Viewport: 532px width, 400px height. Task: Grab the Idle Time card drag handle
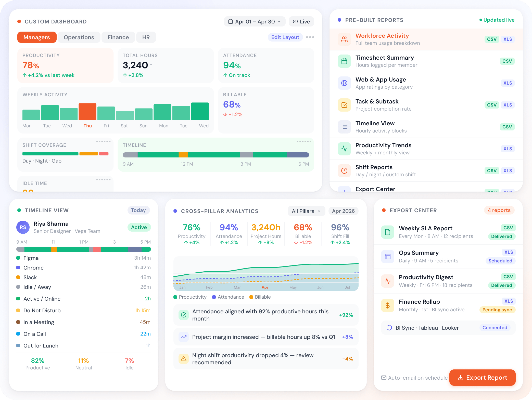coord(103,180)
